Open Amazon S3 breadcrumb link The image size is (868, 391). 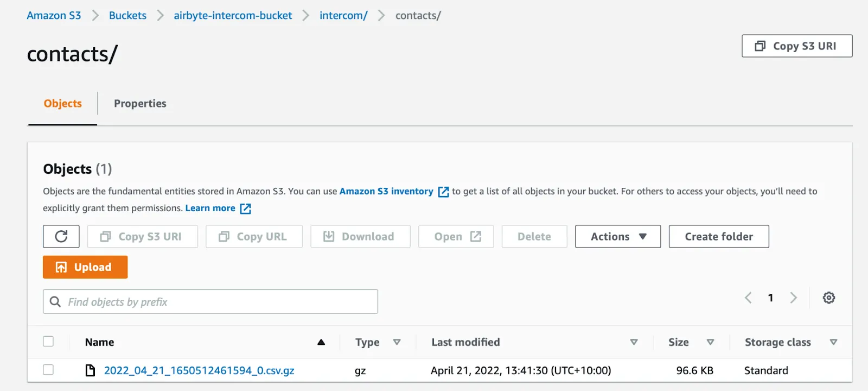click(x=54, y=15)
